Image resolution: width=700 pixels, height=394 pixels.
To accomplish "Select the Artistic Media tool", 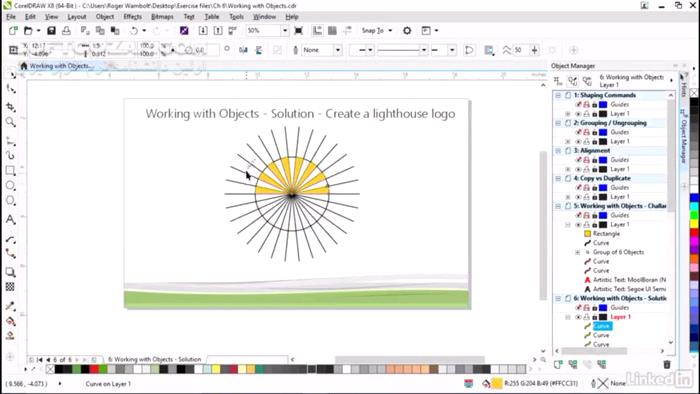I will (11, 155).
